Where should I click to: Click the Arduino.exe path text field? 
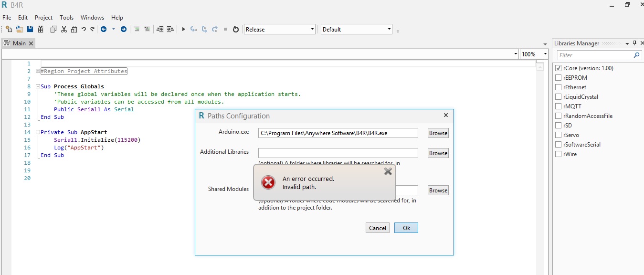[x=338, y=133]
